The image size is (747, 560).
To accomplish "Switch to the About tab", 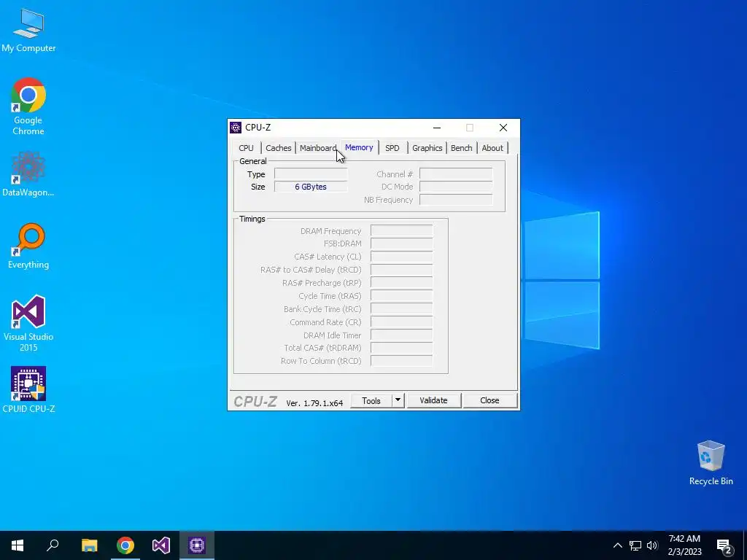I will click(492, 148).
